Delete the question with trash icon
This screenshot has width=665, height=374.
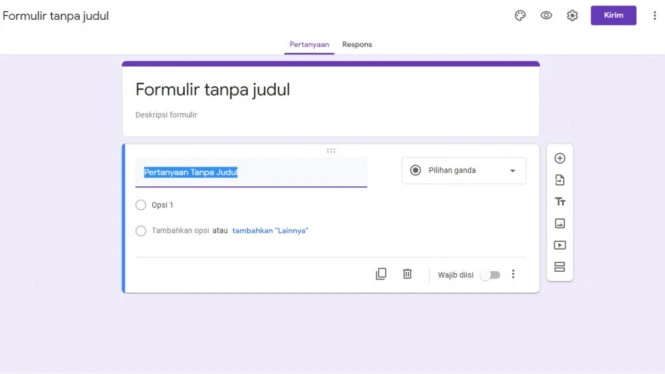pyautogui.click(x=407, y=274)
